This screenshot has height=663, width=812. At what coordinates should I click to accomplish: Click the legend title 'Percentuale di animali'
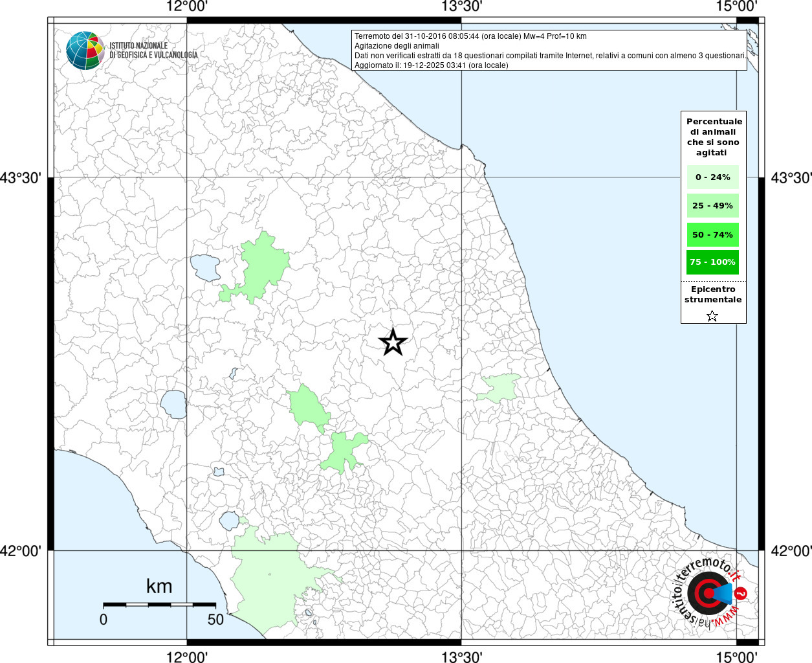pyautogui.click(x=714, y=137)
